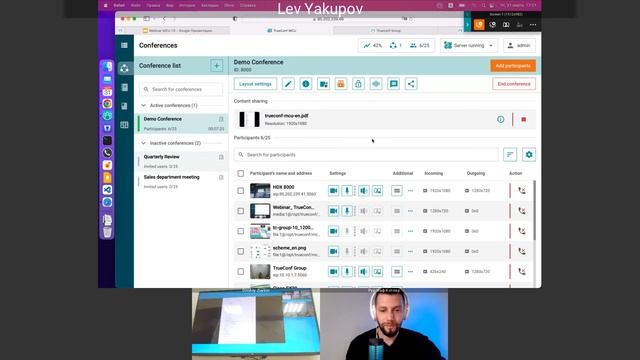Toggle microphone for TrueConf Group participant
Screen dimensions: 640x360
(x=347, y=271)
